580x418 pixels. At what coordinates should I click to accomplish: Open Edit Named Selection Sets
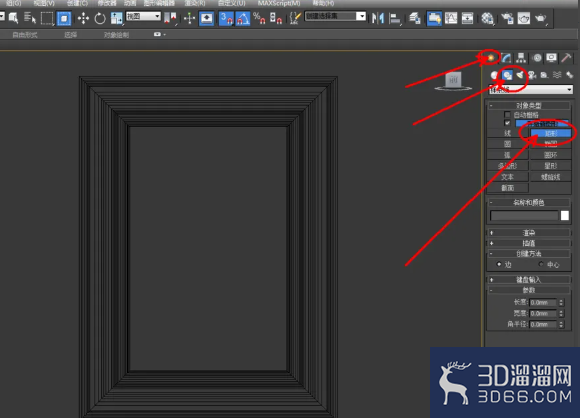click(295, 18)
